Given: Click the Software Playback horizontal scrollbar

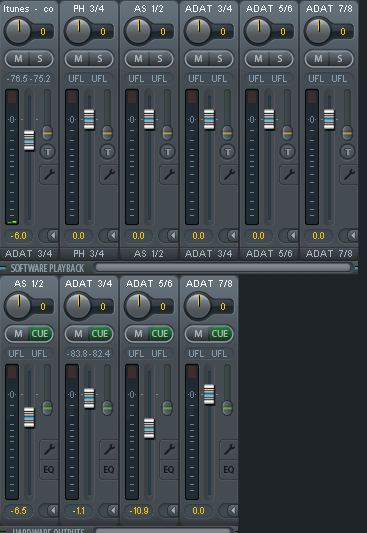Looking at the screenshot, I should point(223,268).
